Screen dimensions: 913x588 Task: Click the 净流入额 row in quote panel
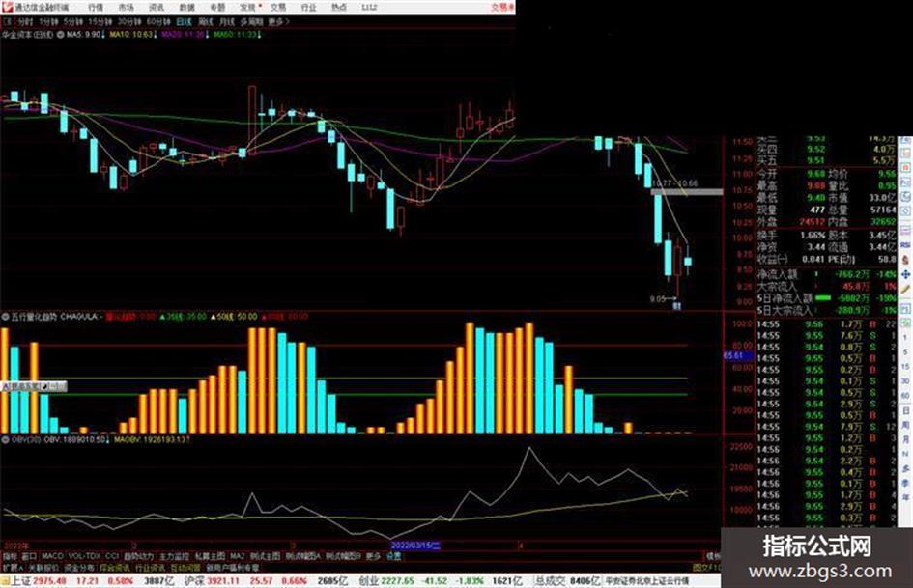pos(827,273)
